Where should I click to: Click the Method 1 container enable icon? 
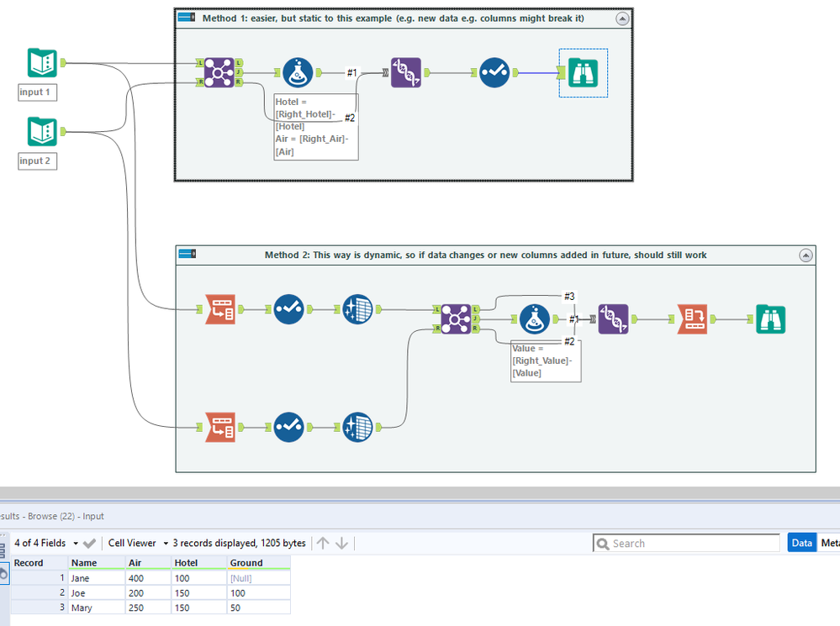point(187,17)
